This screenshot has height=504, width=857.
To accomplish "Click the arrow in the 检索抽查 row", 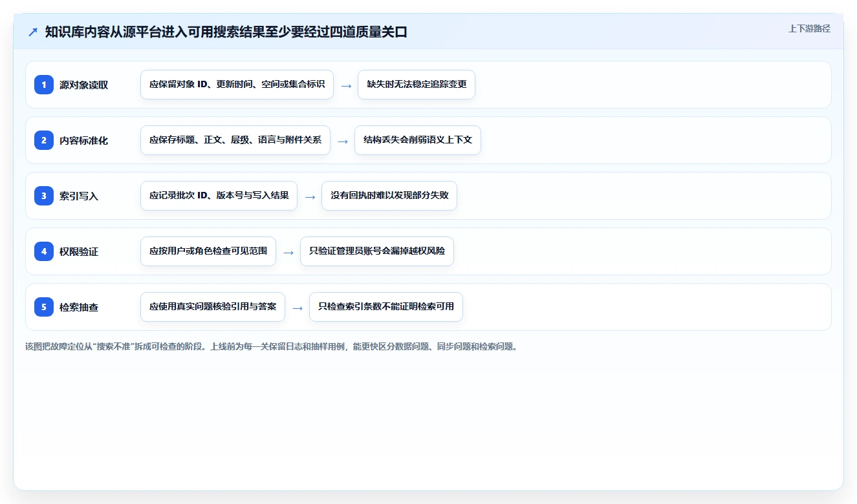I will click(298, 308).
